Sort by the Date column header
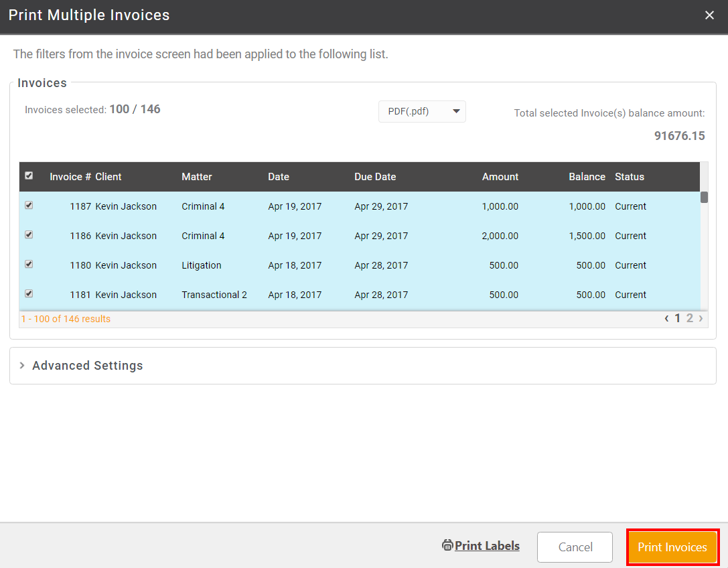Viewport: 728px width, 568px height. [279, 176]
